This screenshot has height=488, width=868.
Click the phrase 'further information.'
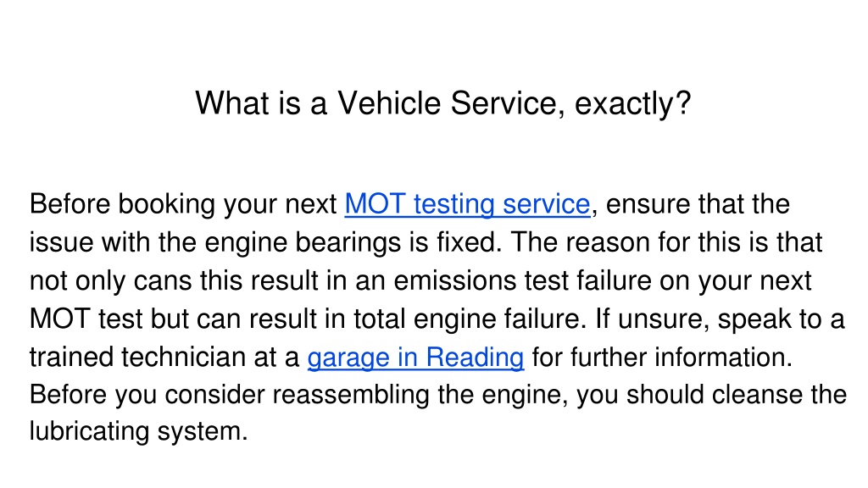click(681, 358)
